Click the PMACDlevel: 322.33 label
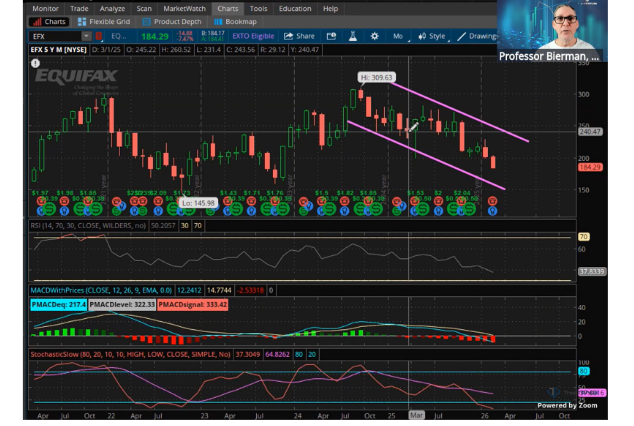This screenshot has height=426, width=634. pos(122,304)
